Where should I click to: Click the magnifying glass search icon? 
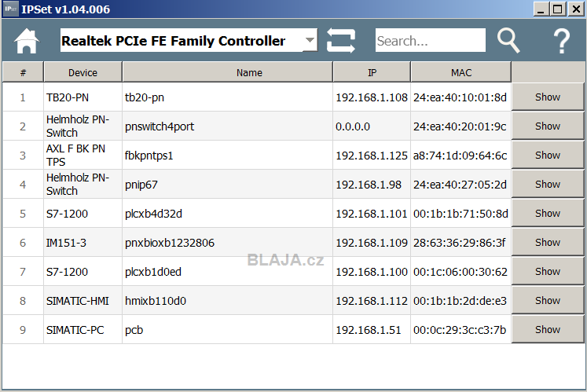click(508, 40)
